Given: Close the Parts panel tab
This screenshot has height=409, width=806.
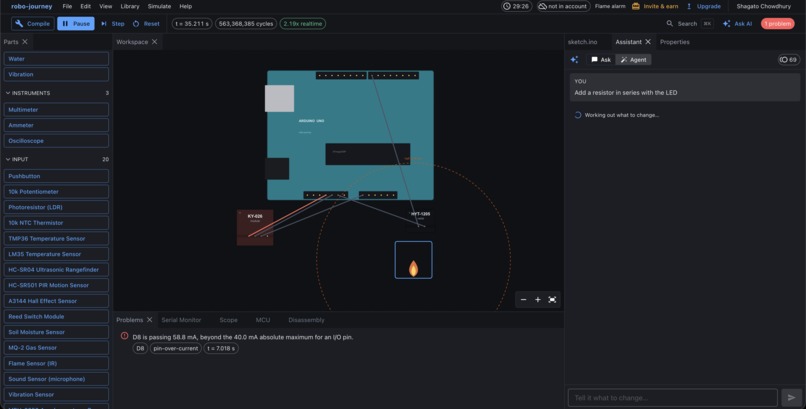Looking at the screenshot, I should 25,42.
